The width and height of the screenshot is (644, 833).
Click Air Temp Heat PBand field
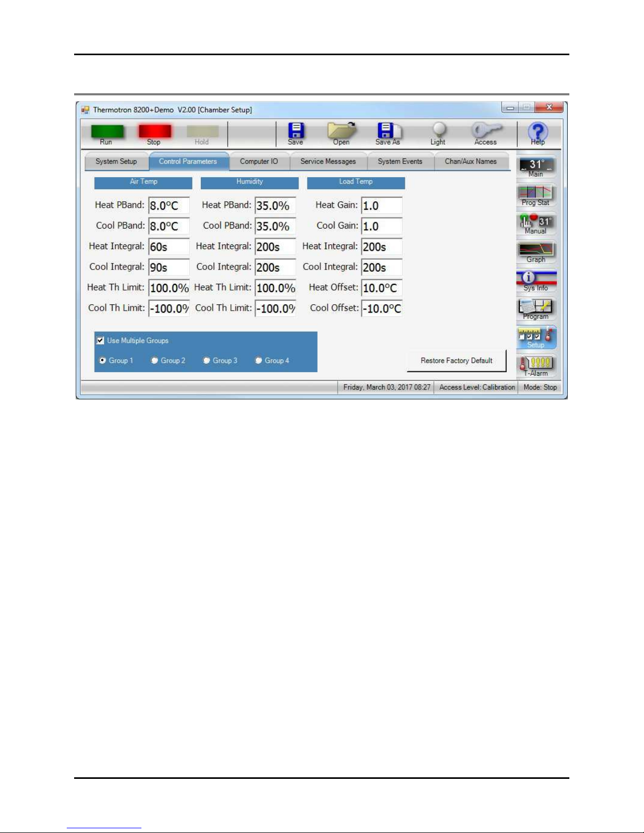pyautogui.click(x=169, y=205)
